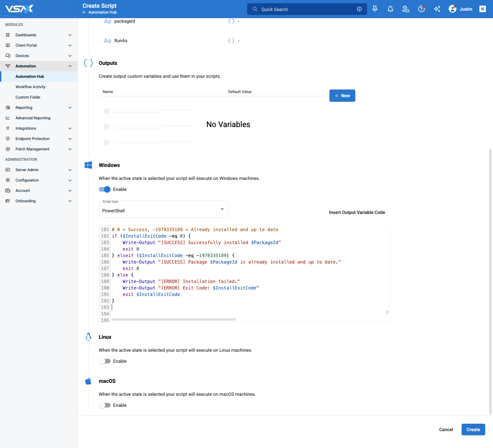Viewport: 493px width, 448px height.
Task: Click the code editor horizontal scrollbar
Action: point(174,320)
